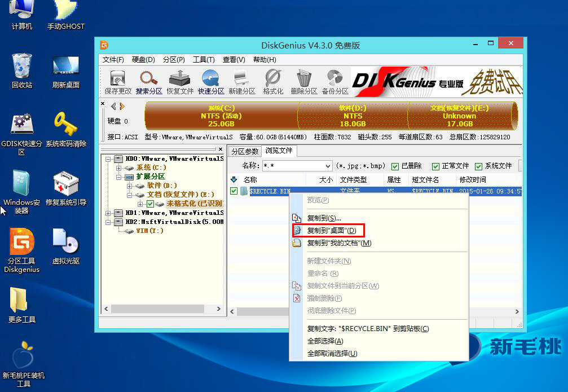This screenshot has height=392, width=568.
Task: Click the Save Changes (保存更改) toolbar icon
Action: coord(118,82)
